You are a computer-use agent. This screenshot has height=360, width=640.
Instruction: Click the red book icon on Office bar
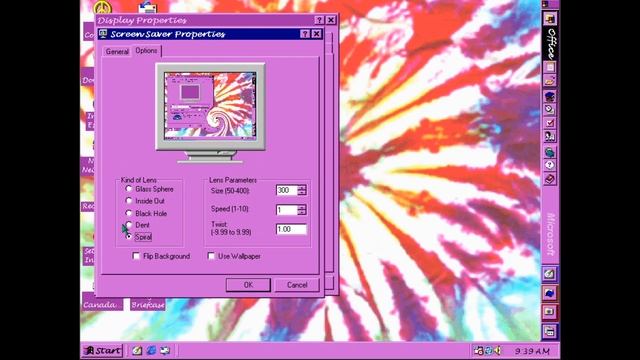point(550,179)
